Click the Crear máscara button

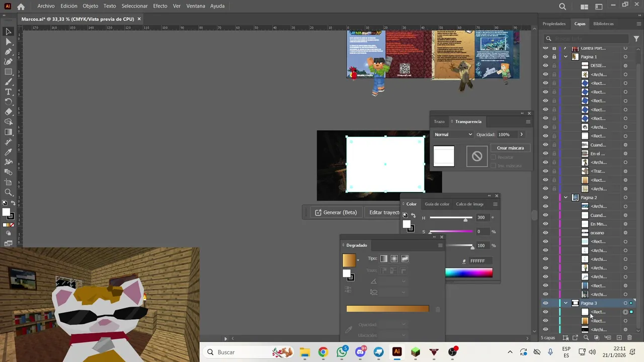click(510, 148)
